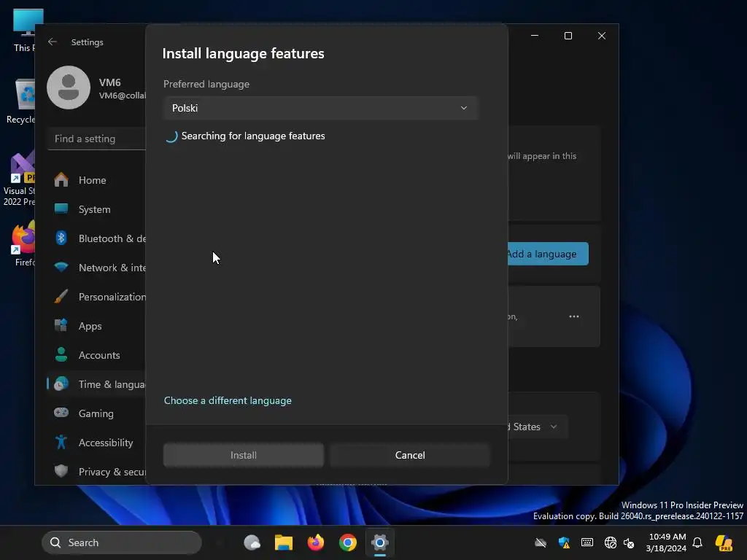Maximize the Settings window
The width and height of the screenshot is (747, 560).
pyautogui.click(x=568, y=36)
